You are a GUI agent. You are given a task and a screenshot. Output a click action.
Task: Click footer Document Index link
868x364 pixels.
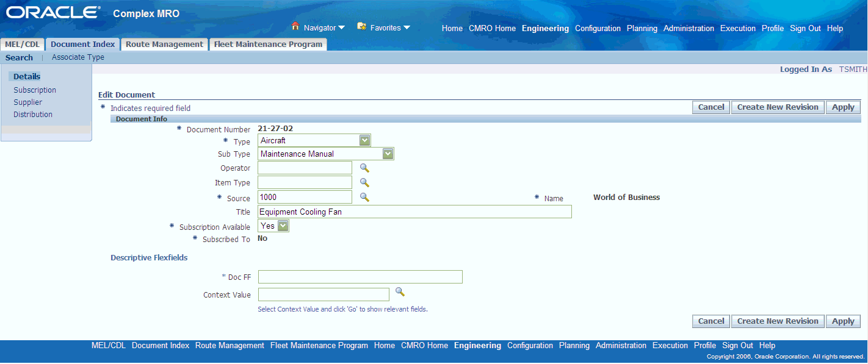(x=161, y=346)
